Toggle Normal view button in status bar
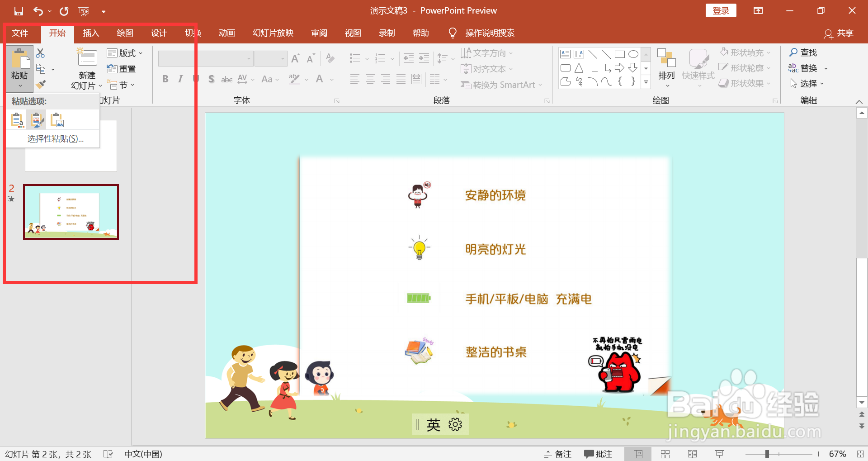868x461 pixels. 638,454
